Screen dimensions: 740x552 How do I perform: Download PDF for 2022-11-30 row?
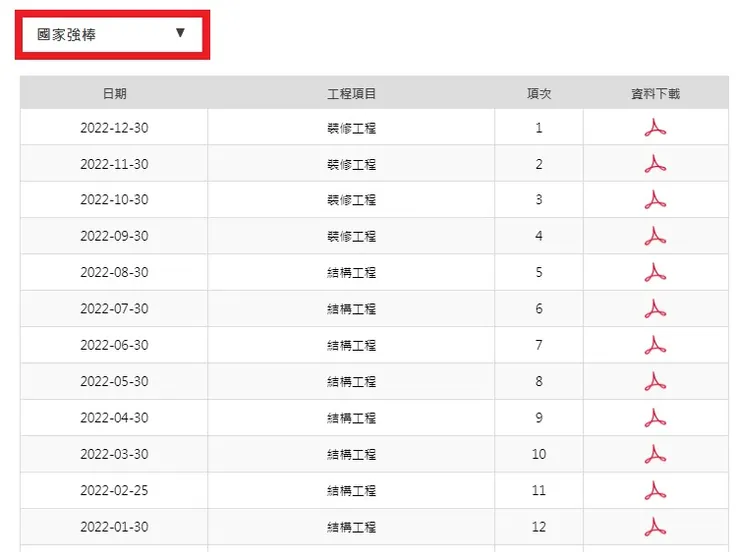655,164
